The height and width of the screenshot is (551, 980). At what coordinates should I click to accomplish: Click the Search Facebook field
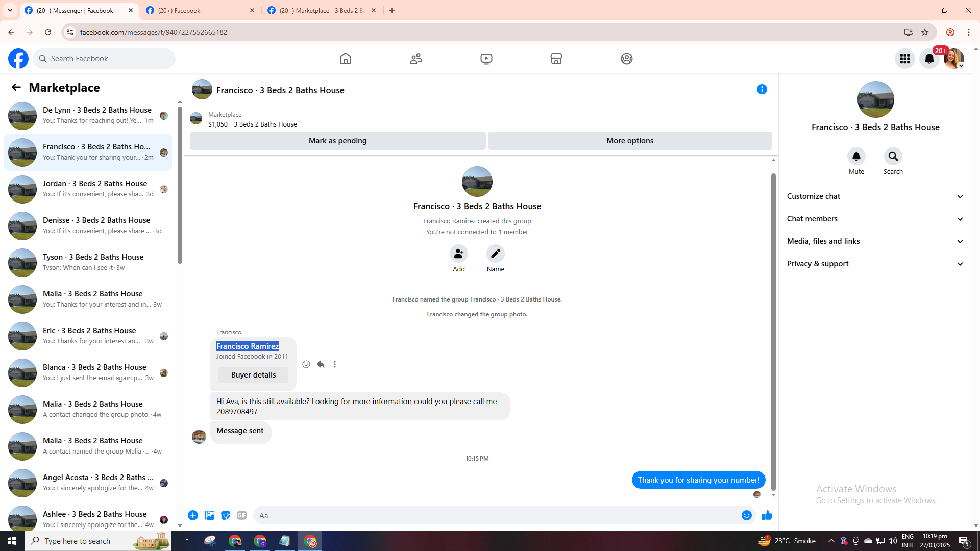tap(104, 59)
